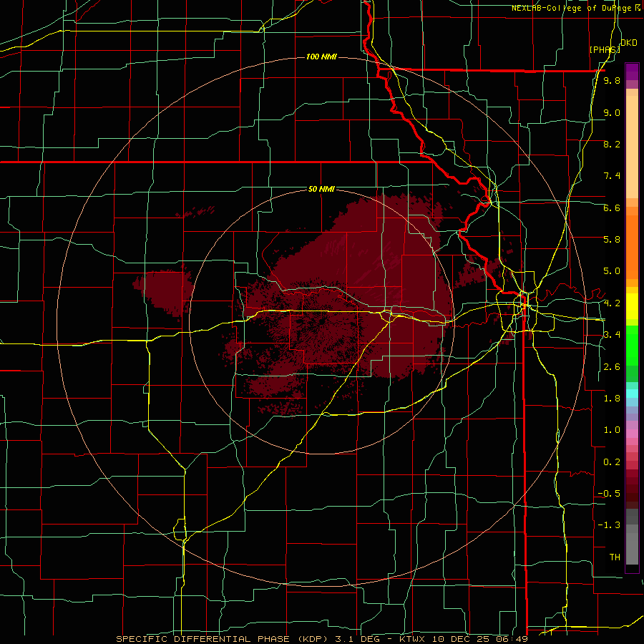Select the 4.2 value on the color scale
Screen dimensions: 644x644
click(x=612, y=303)
